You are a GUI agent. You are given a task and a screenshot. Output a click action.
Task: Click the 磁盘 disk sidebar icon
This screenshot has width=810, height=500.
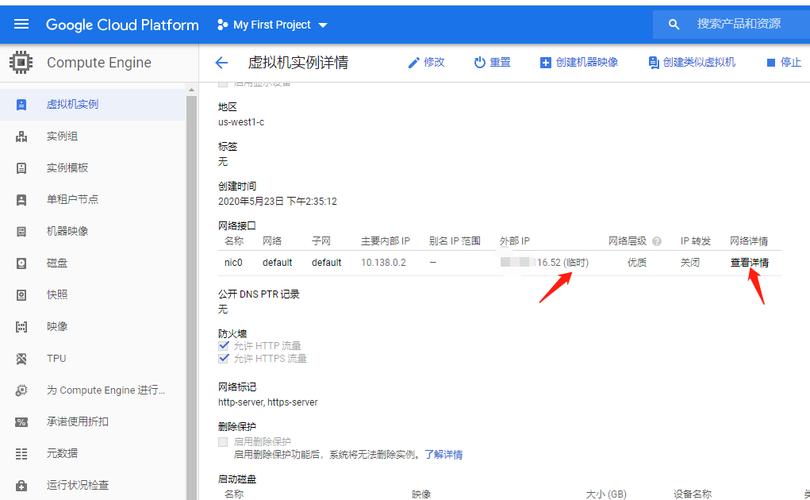pyautogui.click(x=21, y=263)
